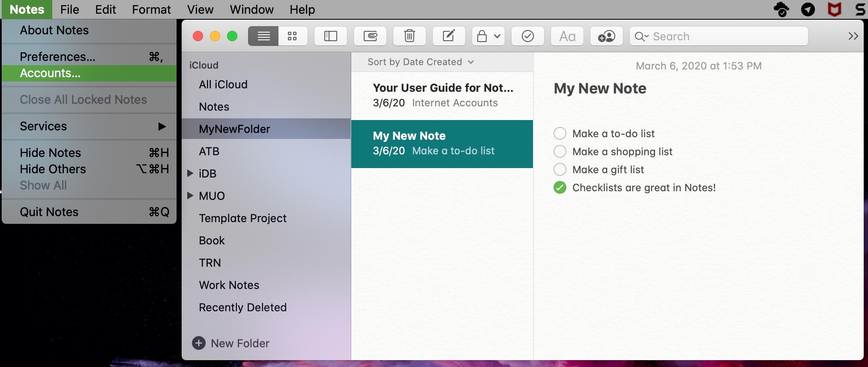Screen dimensions: 868x367
Task: Open the cloud status menu bar icon
Action: [781, 9]
